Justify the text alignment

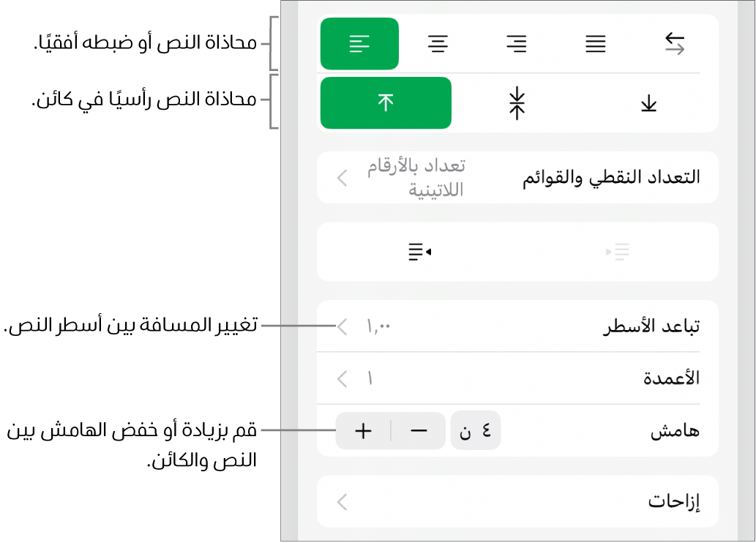click(595, 44)
